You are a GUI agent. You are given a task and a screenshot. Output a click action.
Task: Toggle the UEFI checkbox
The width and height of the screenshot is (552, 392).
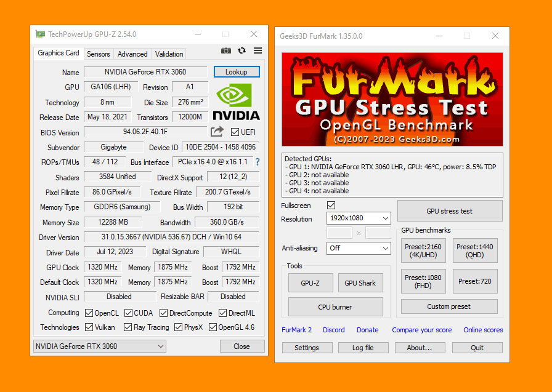(235, 132)
